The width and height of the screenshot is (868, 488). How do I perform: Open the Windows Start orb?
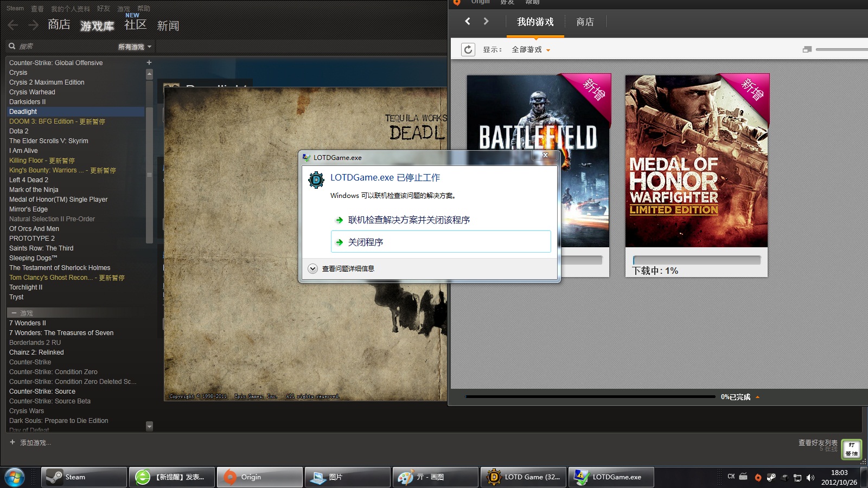click(x=15, y=477)
